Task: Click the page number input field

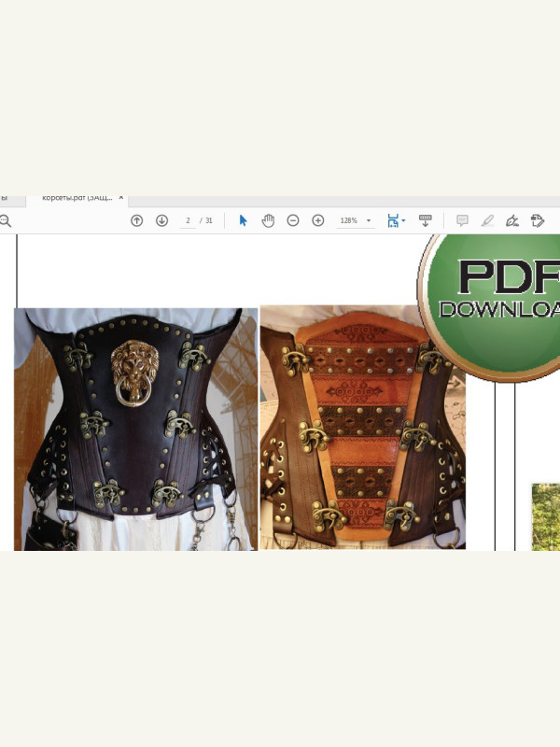Action: (189, 220)
